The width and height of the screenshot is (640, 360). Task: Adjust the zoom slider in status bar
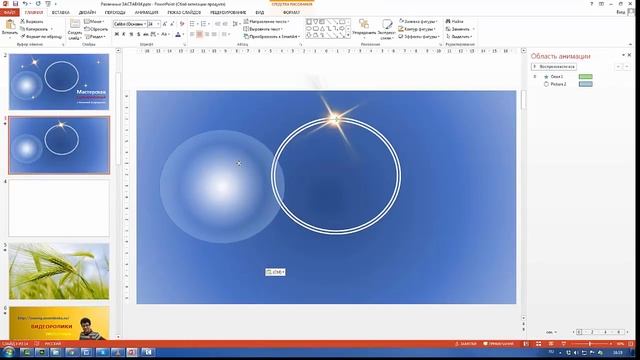point(590,344)
